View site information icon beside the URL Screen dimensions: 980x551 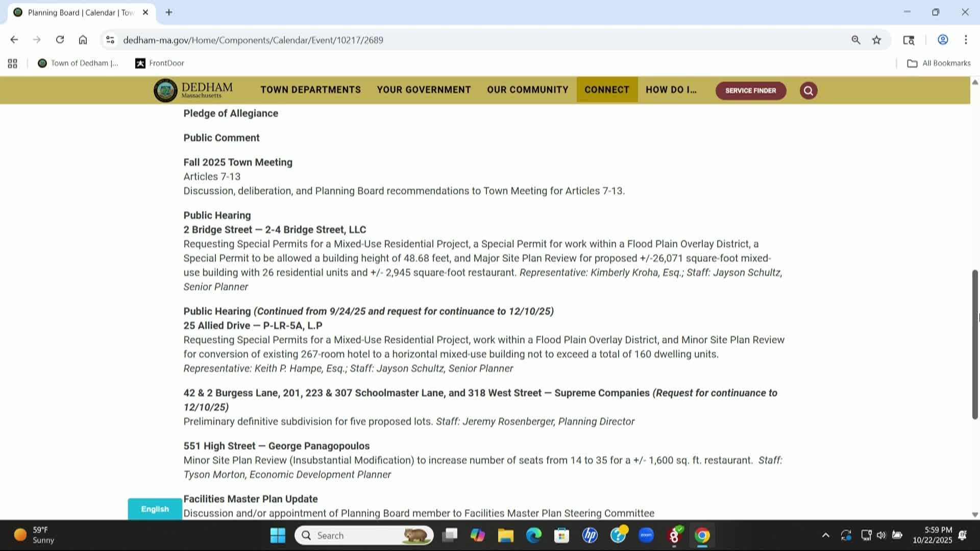[110, 39]
